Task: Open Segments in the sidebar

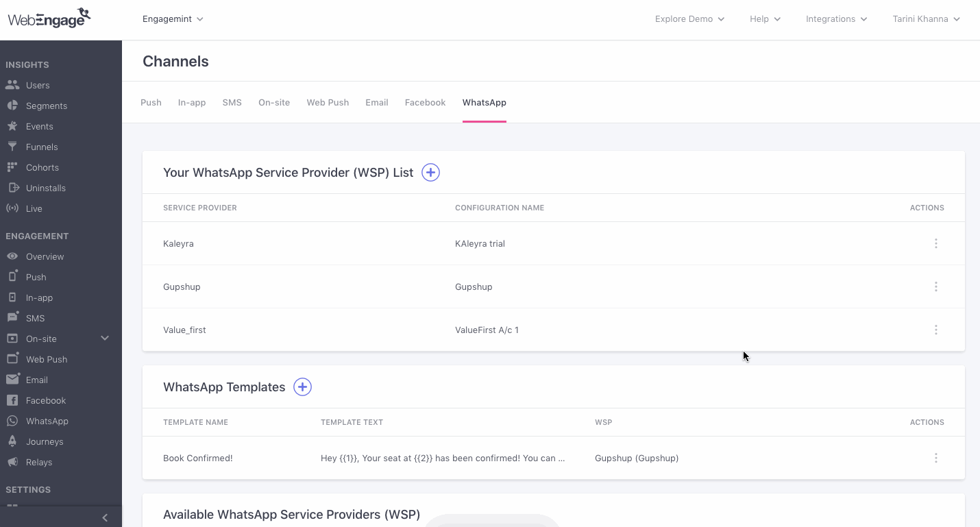Action: tap(47, 106)
